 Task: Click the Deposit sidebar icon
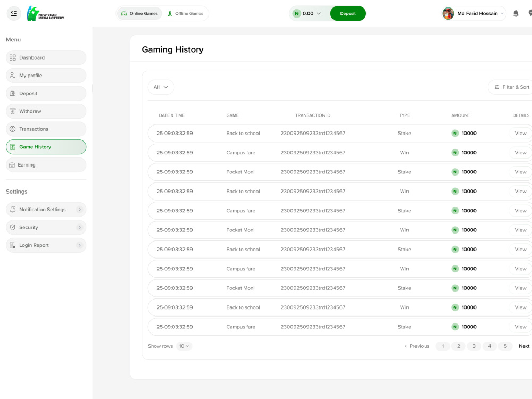[x=13, y=93]
